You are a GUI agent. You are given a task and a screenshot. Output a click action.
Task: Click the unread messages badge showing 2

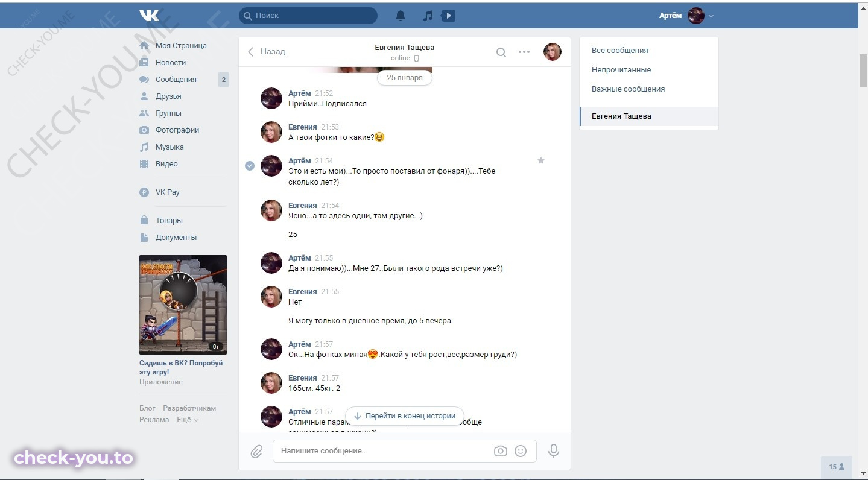coord(224,80)
